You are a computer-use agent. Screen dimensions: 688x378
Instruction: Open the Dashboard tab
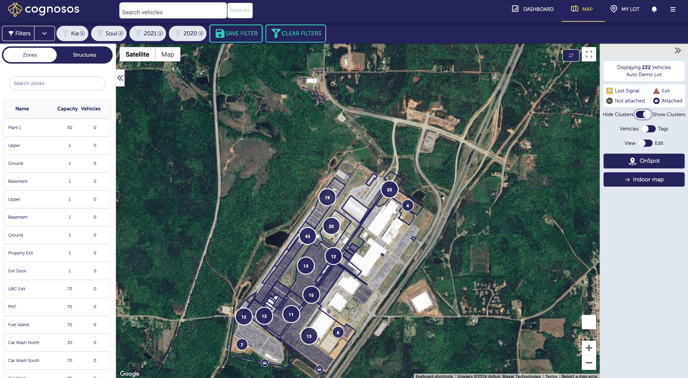click(x=533, y=9)
